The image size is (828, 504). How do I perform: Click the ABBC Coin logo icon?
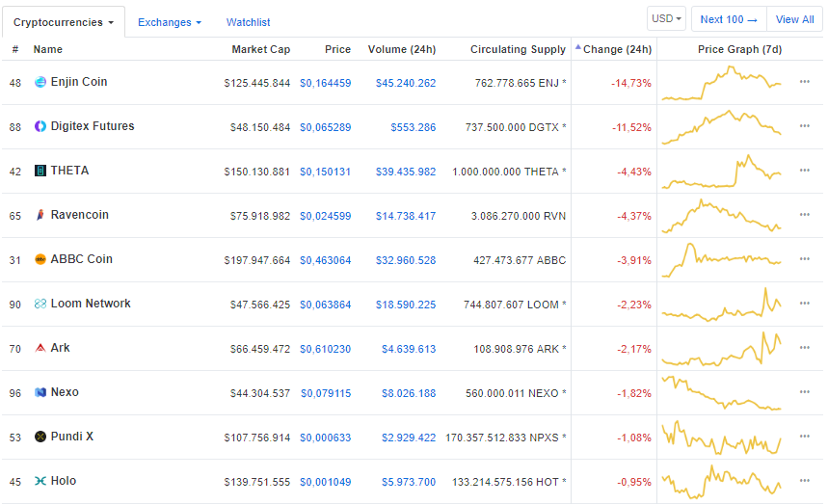tap(40, 259)
